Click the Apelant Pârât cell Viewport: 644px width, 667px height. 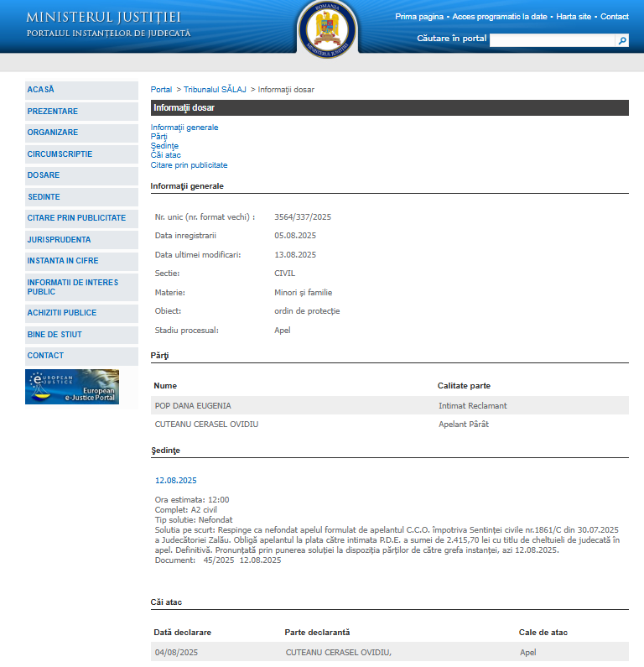pos(464,424)
